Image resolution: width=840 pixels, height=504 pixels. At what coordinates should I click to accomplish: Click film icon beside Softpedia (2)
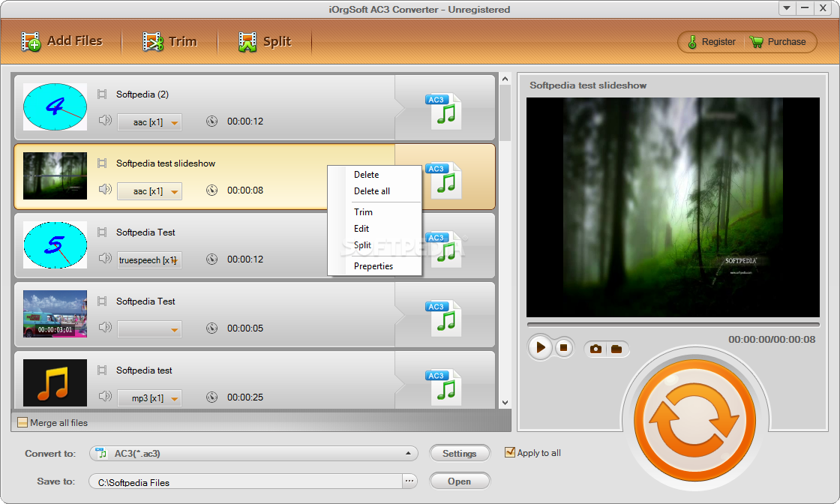click(102, 94)
